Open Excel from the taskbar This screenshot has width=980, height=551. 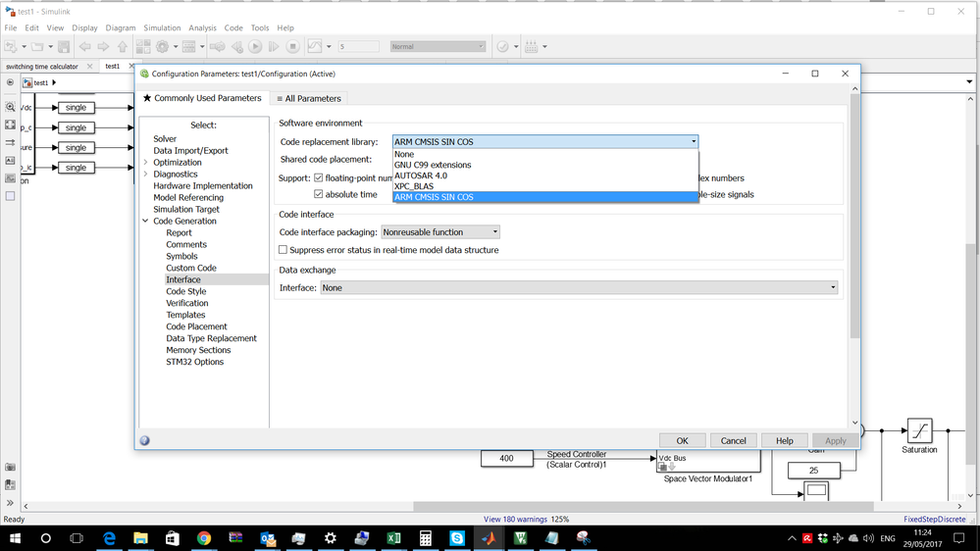pyautogui.click(x=393, y=538)
